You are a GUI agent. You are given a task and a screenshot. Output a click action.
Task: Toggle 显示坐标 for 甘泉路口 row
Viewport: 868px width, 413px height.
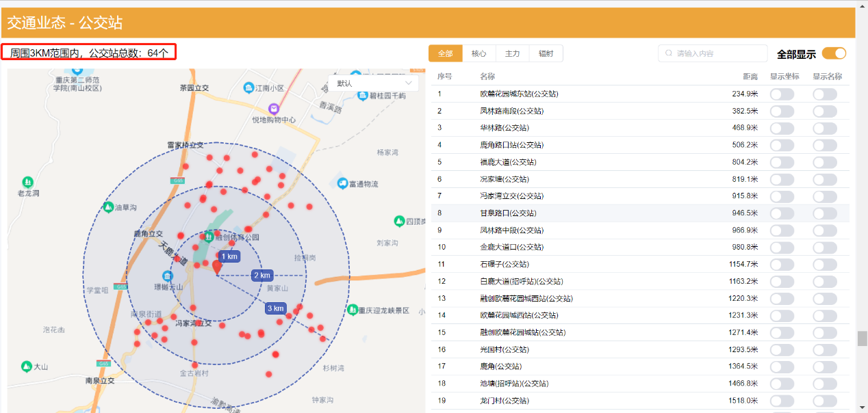pos(782,213)
